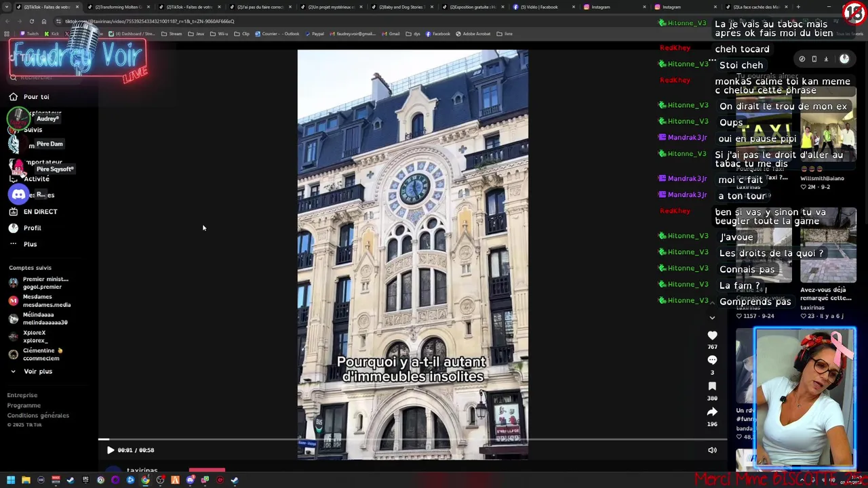The image size is (868, 488).
Task: Open the Activité section
Action: click(x=36, y=179)
